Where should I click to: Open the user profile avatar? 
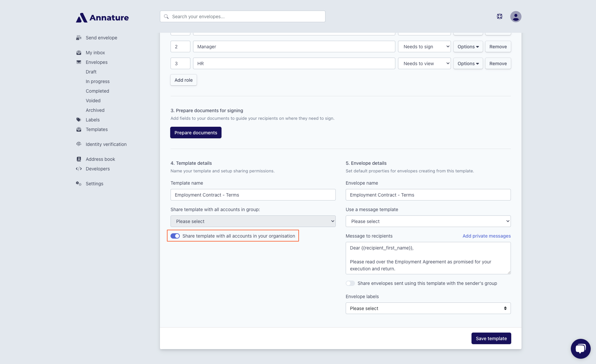point(516,17)
